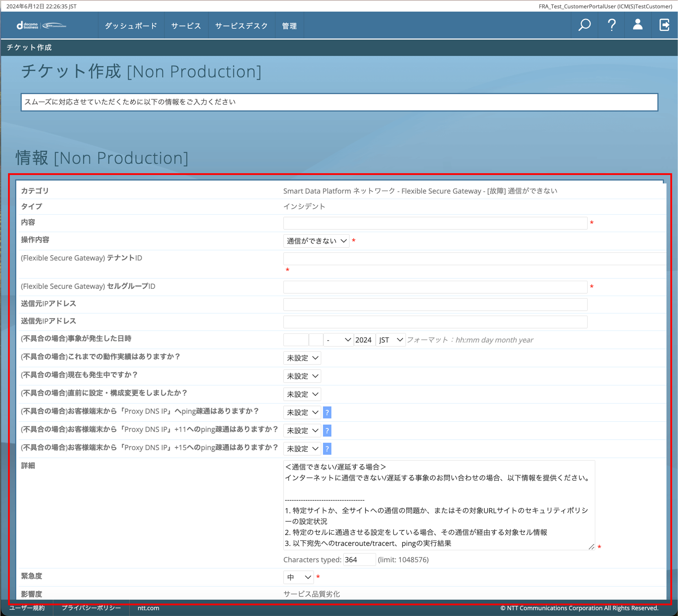Open これまでの動作実績 dropdown

pyautogui.click(x=302, y=358)
